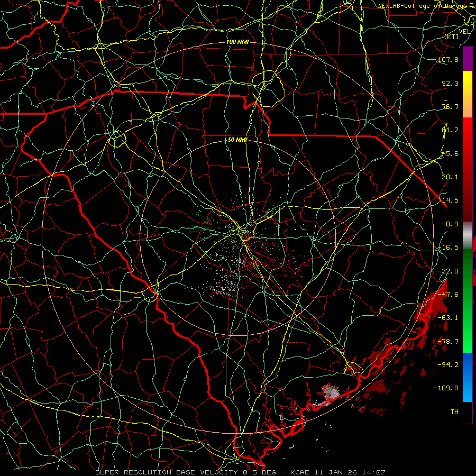Click the -94.2 scale value

448,365
